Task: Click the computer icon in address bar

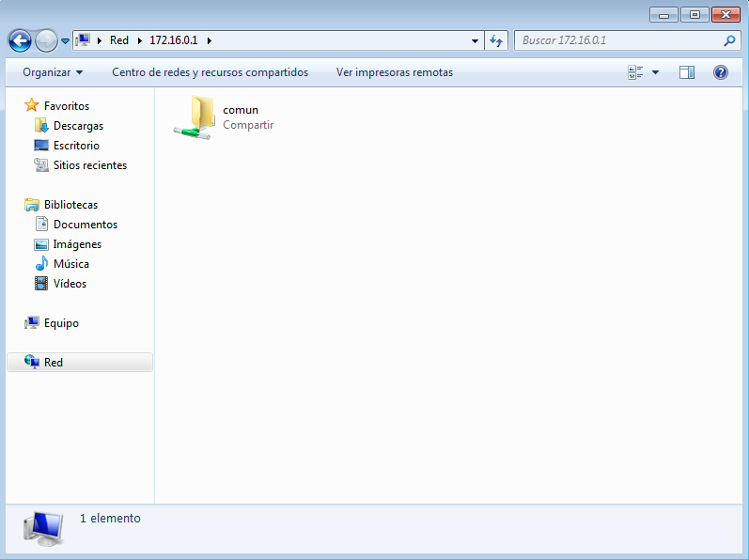Action: [83, 40]
